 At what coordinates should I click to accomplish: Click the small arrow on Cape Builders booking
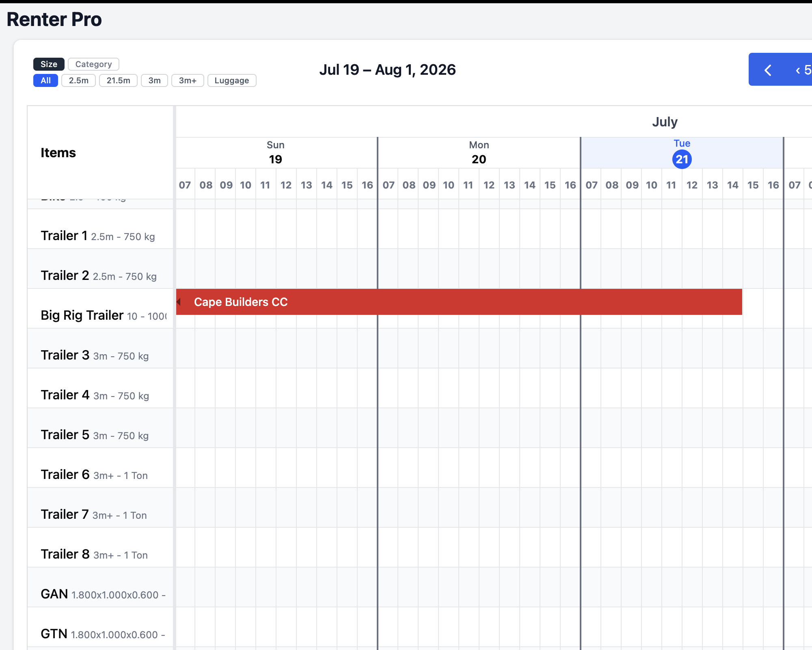pyautogui.click(x=179, y=302)
